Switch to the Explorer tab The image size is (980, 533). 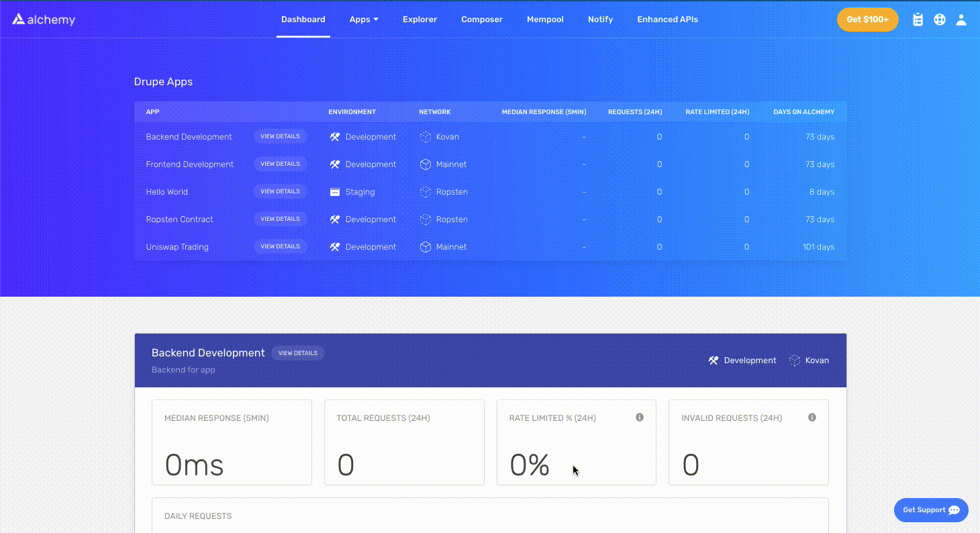[420, 19]
